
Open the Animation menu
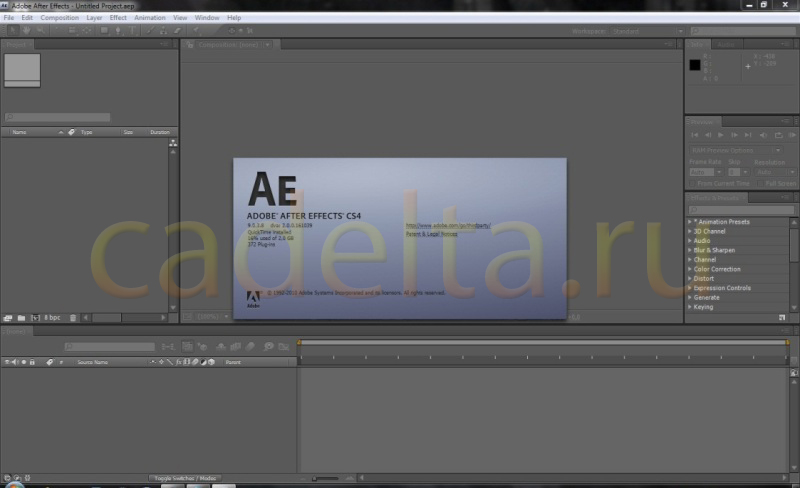[149, 17]
